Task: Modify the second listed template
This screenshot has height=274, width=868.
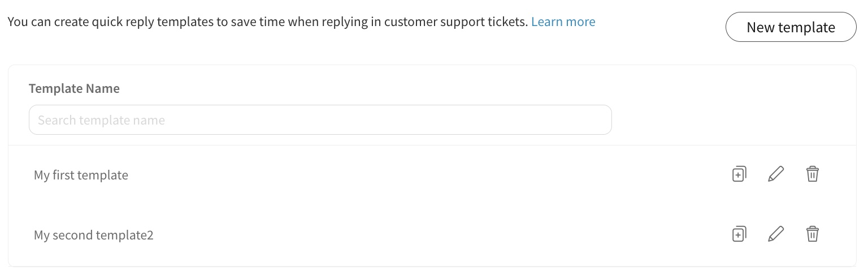Action: (x=776, y=234)
